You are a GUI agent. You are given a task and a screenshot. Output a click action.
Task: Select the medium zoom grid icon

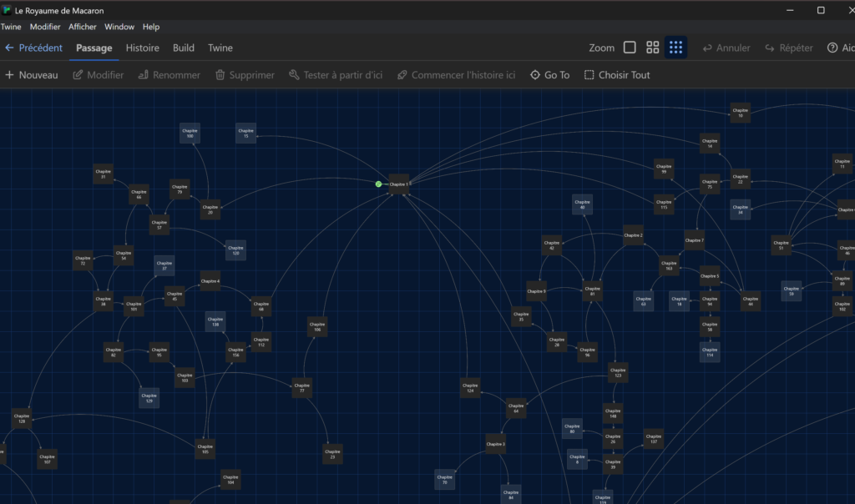[x=653, y=48]
